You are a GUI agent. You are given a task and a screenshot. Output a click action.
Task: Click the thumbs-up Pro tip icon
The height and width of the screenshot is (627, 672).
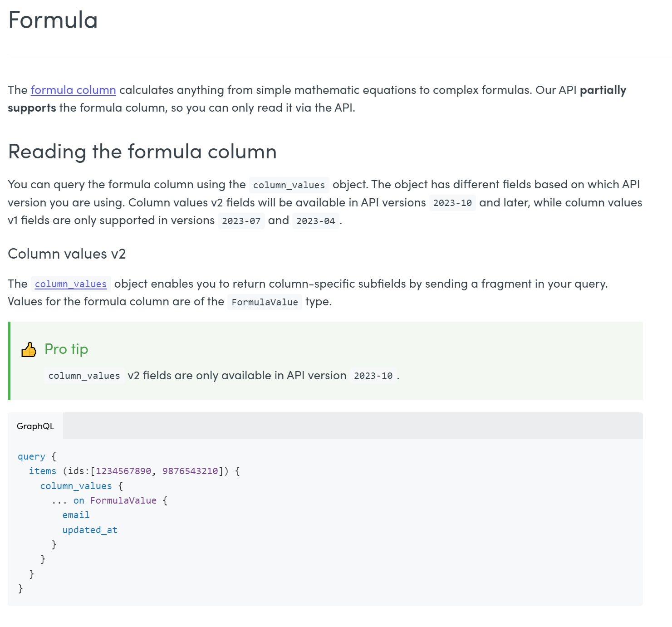coord(29,349)
